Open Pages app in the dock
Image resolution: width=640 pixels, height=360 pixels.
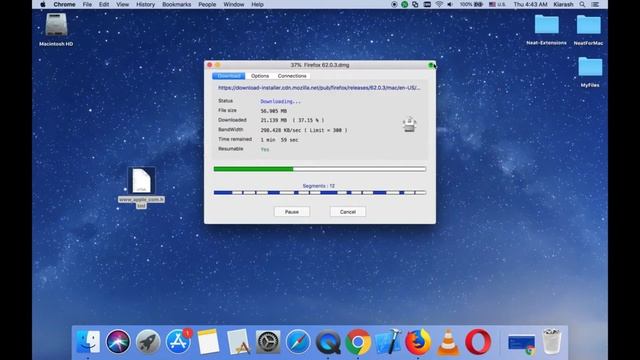(238, 342)
